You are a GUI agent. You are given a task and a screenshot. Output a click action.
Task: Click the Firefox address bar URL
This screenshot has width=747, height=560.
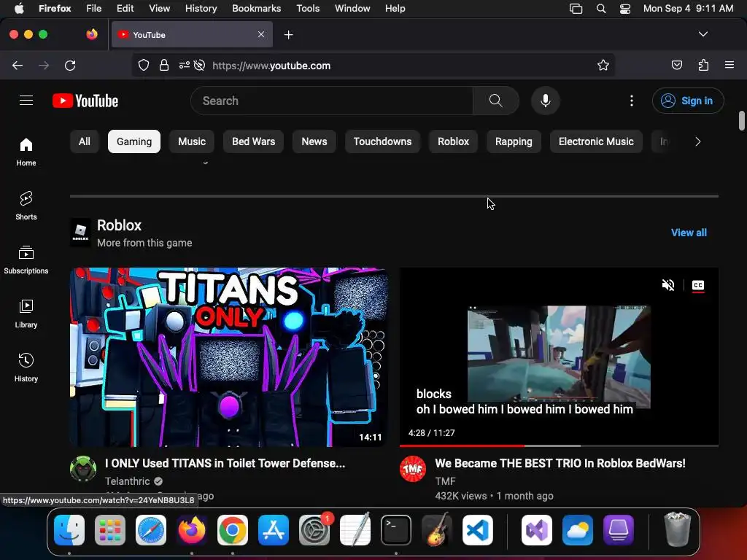pyautogui.click(x=271, y=66)
